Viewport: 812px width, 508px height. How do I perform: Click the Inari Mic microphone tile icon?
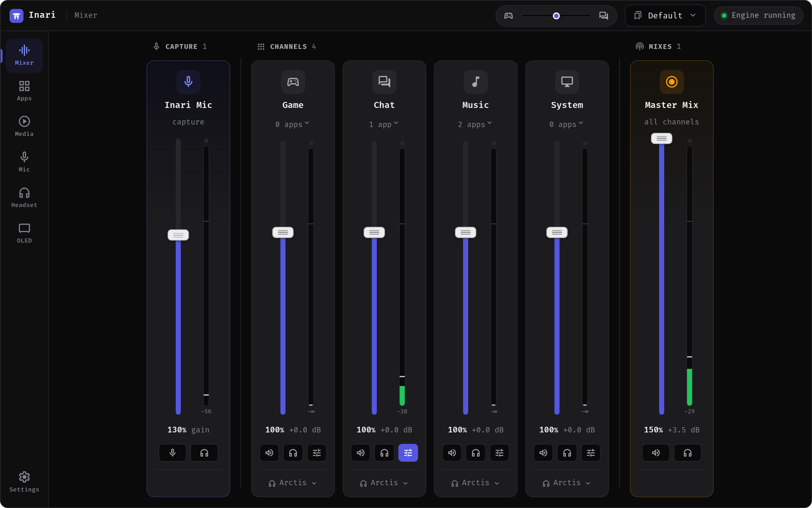[x=188, y=82]
